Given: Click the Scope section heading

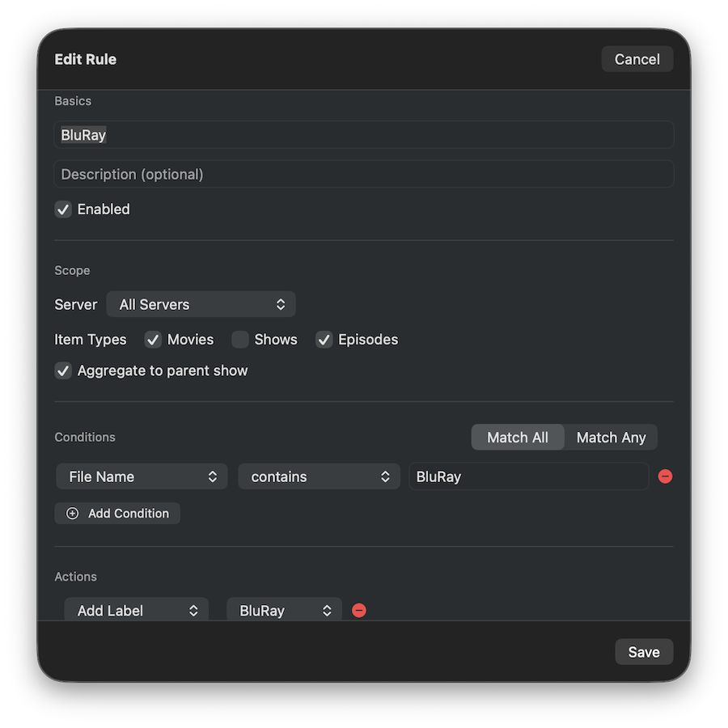Looking at the screenshot, I should click(x=73, y=270).
